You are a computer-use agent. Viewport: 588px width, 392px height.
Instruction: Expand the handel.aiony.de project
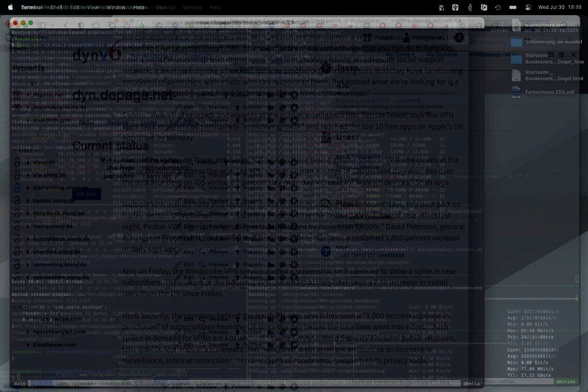pos(28,200)
